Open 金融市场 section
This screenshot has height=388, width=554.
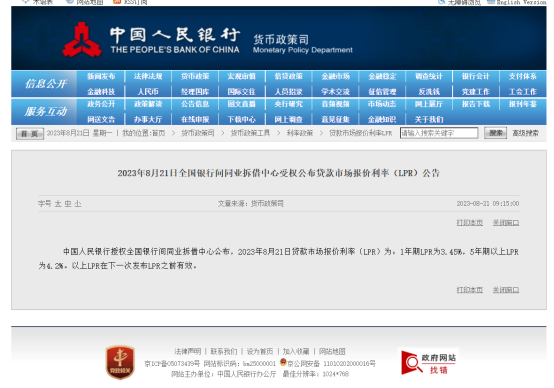click(336, 76)
